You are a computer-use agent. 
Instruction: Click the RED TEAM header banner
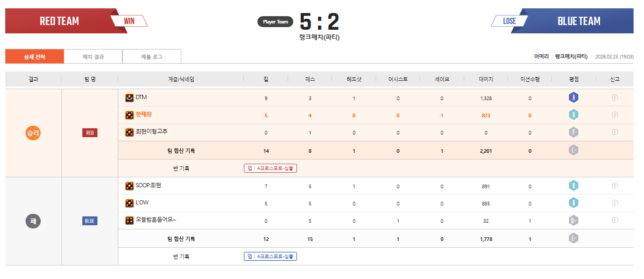[x=59, y=21]
